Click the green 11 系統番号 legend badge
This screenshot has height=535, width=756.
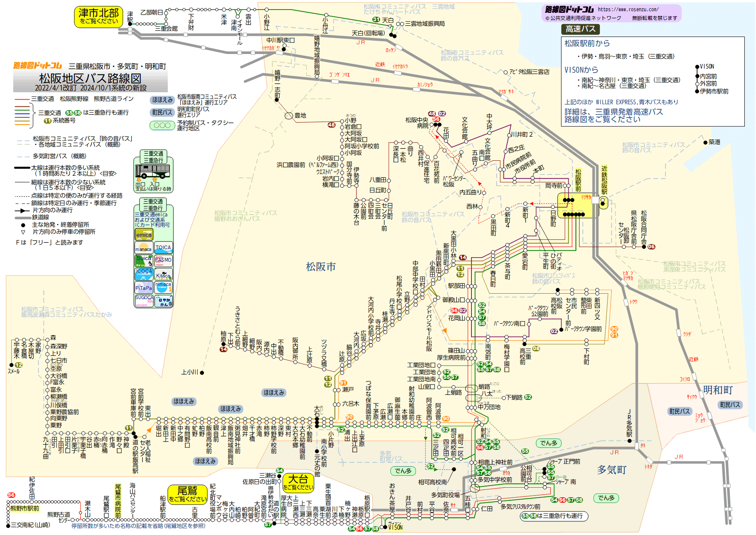[48, 121]
